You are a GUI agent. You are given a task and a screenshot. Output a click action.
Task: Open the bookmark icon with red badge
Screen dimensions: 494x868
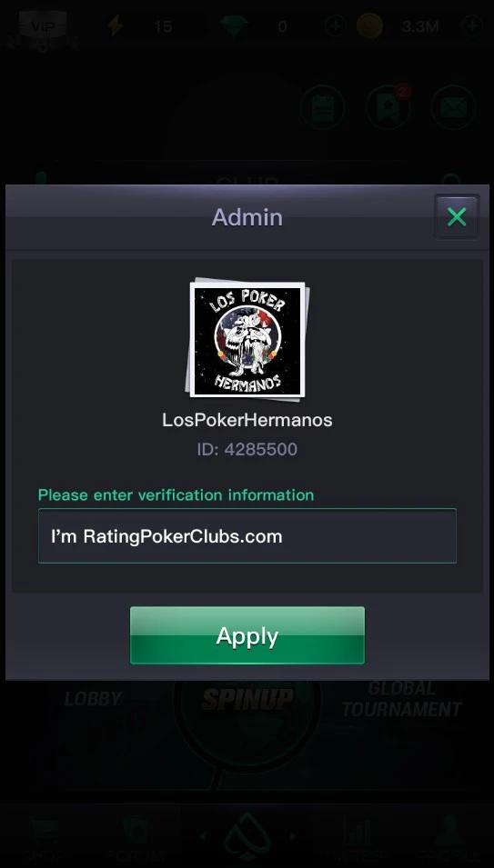(x=388, y=107)
